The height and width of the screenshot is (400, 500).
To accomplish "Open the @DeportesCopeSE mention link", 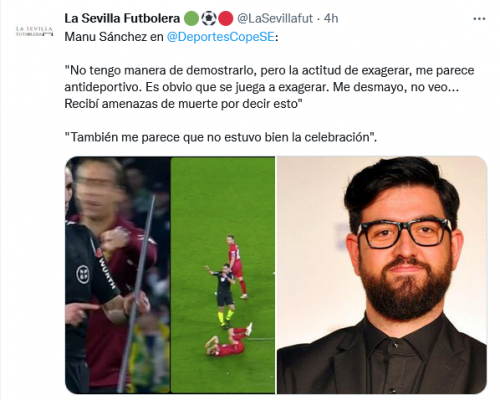I will pyautogui.click(x=221, y=37).
